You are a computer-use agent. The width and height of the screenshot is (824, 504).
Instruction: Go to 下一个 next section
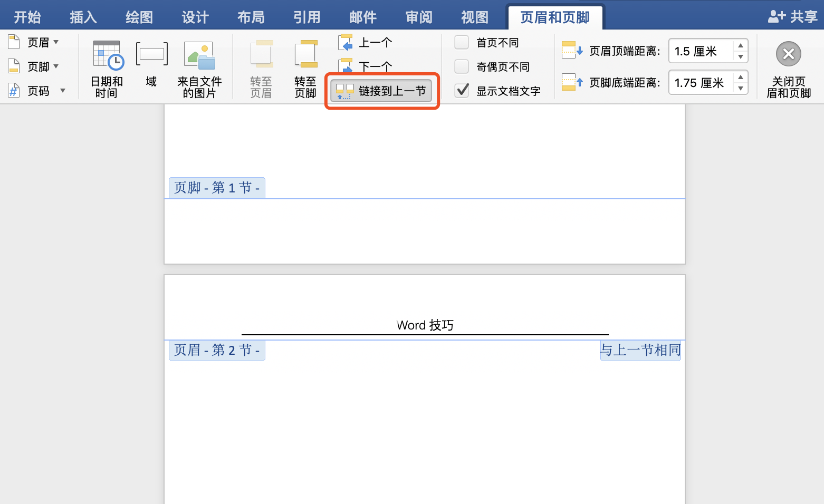pos(365,66)
